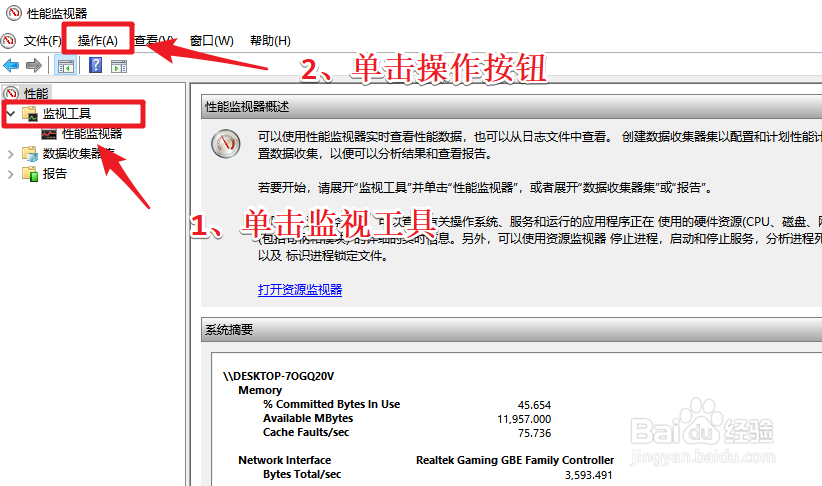Click the Performance Monitor title bar icon
The height and width of the screenshot is (486, 822).
coord(14,13)
